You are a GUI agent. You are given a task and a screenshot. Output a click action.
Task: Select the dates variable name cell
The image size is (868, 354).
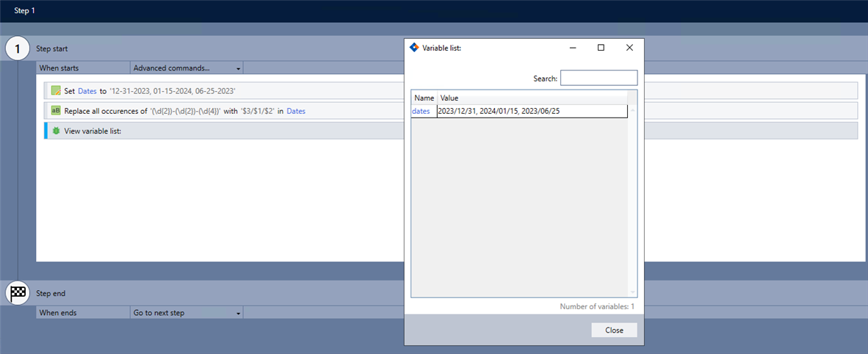(x=424, y=112)
